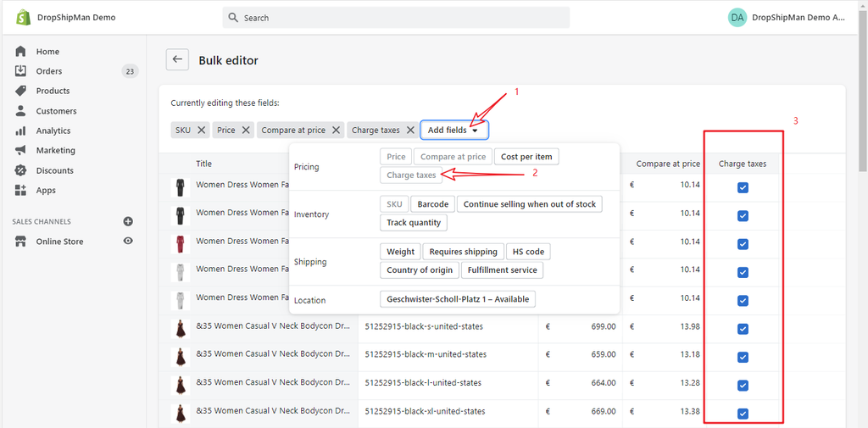This screenshot has height=428, width=868.
Task: Click thumbnail in the black-s-united-states row
Action: (x=181, y=328)
